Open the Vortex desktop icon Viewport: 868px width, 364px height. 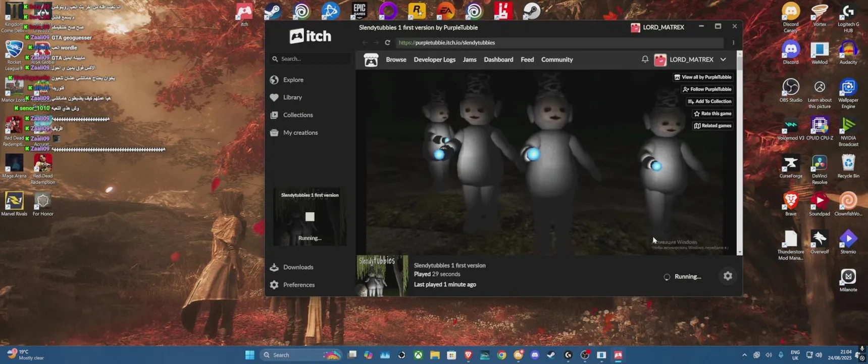(820, 14)
